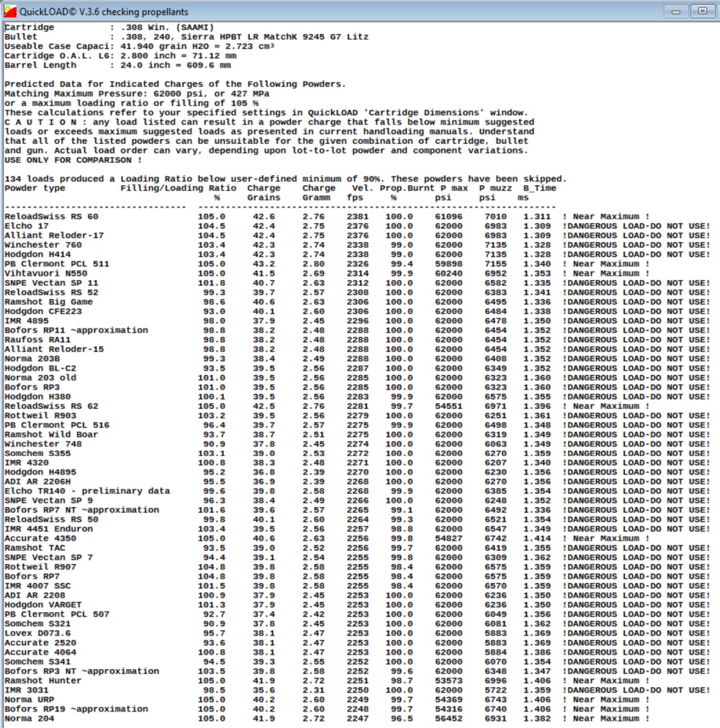This screenshot has height=728, width=720.
Task: Click the 'Ramshot Hunter' powder name
Action: pos(43,680)
